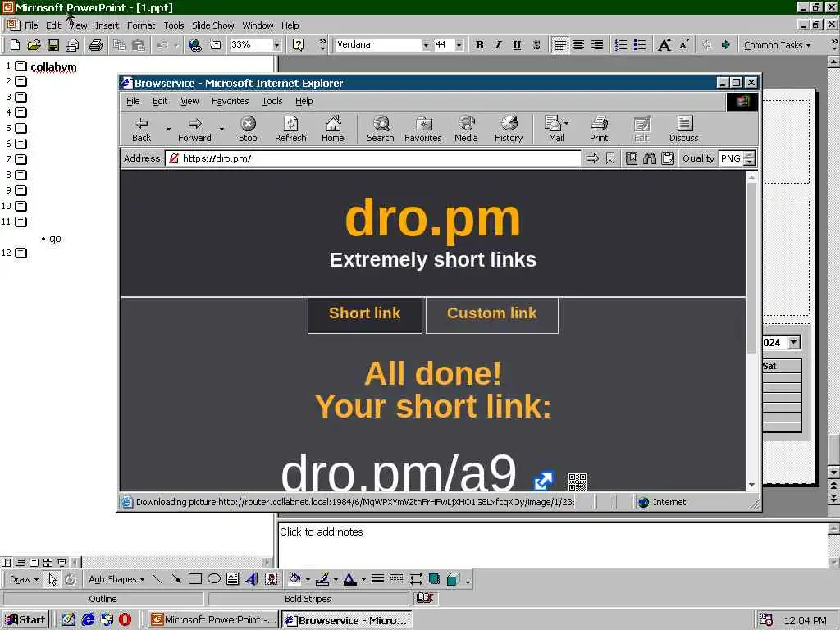Select the Short link tab
Viewport: 840px width, 630px height.
coord(365,315)
